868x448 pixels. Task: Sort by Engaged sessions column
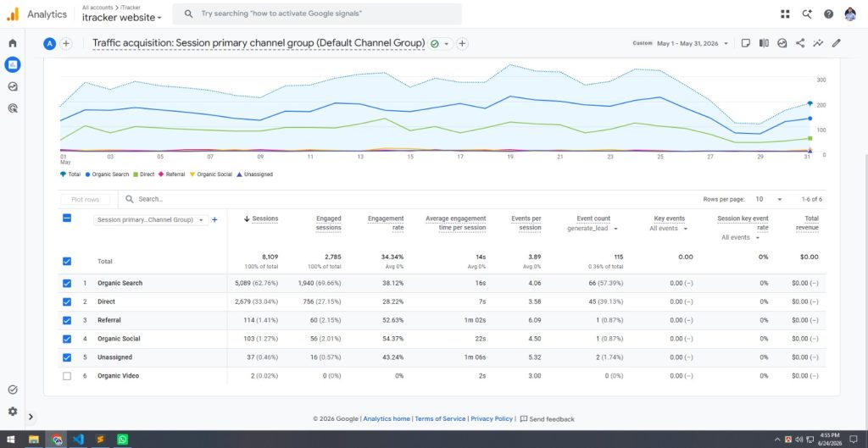[328, 223]
